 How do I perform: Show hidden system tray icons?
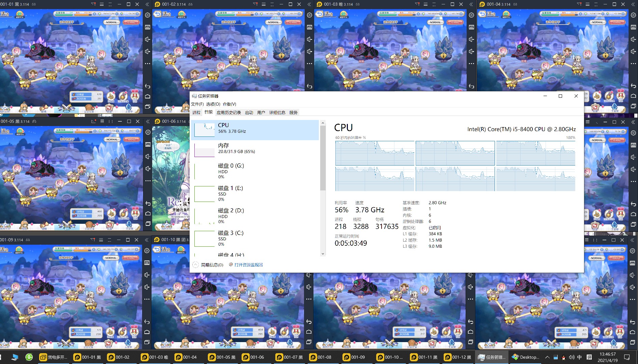coord(547,357)
